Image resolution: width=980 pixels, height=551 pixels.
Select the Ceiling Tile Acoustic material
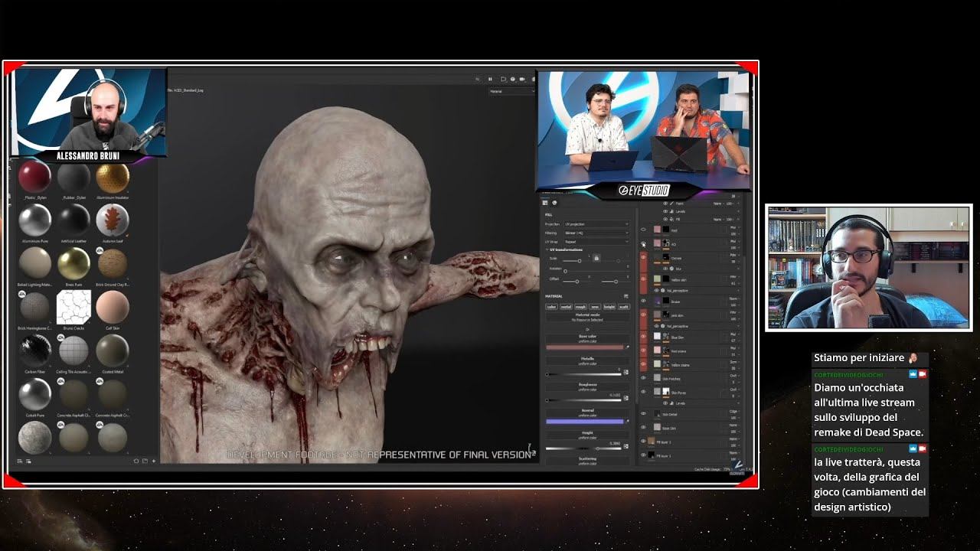point(73,350)
